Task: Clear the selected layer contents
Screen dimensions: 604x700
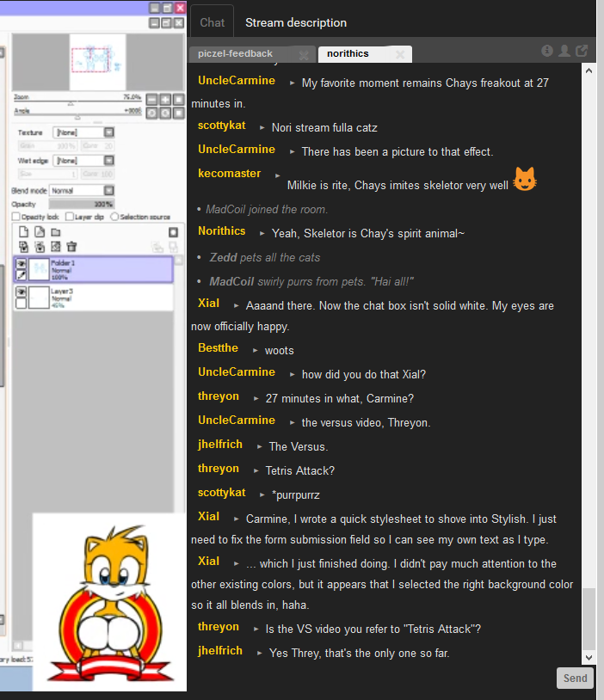Action: (x=56, y=247)
